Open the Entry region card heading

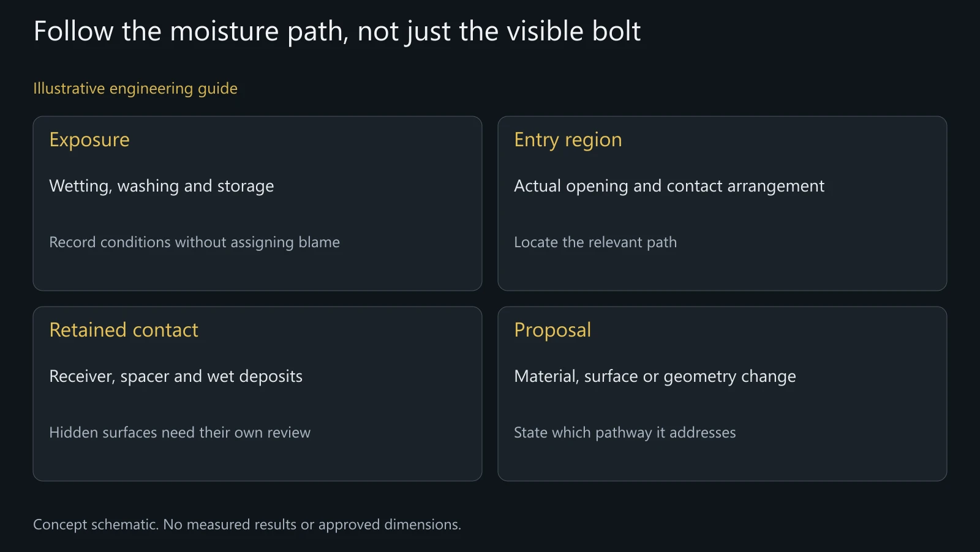pyautogui.click(x=568, y=140)
